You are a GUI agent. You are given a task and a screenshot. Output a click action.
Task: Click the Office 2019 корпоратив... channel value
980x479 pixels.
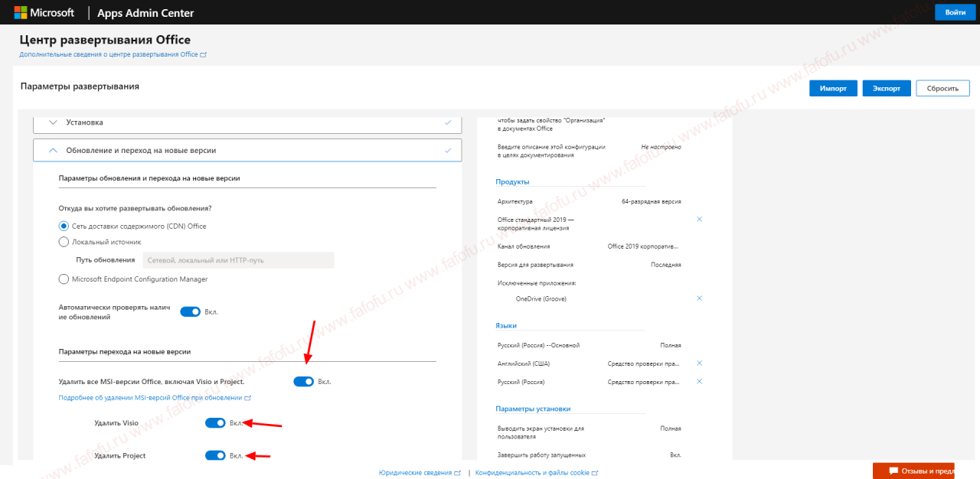[x=643, y=246]
